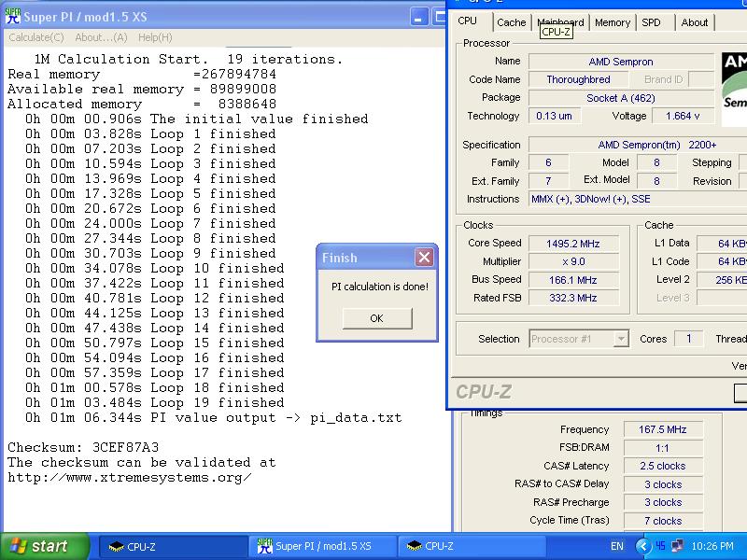747x560 pixels.
Task: Open the Start menu
Action: [x=44, y=546]
